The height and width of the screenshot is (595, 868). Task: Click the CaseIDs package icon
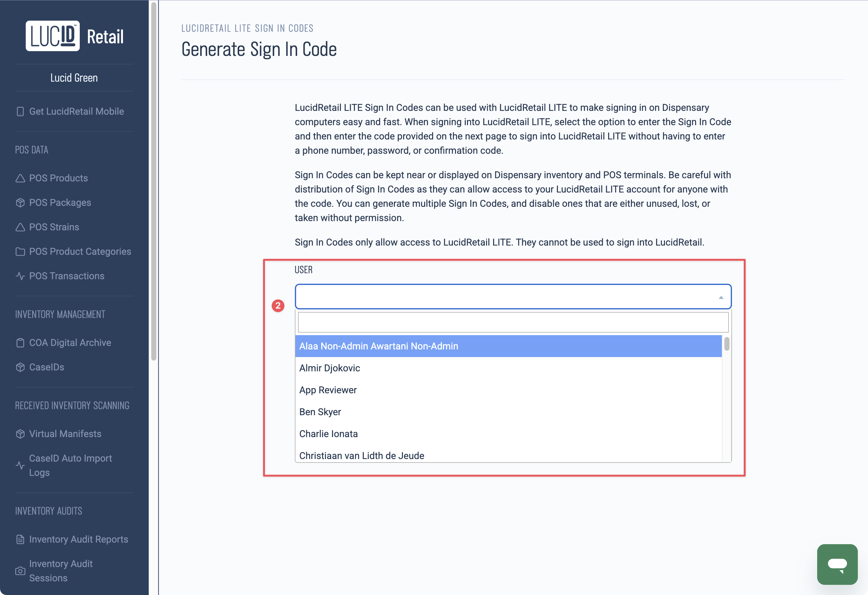coord(21,367)
